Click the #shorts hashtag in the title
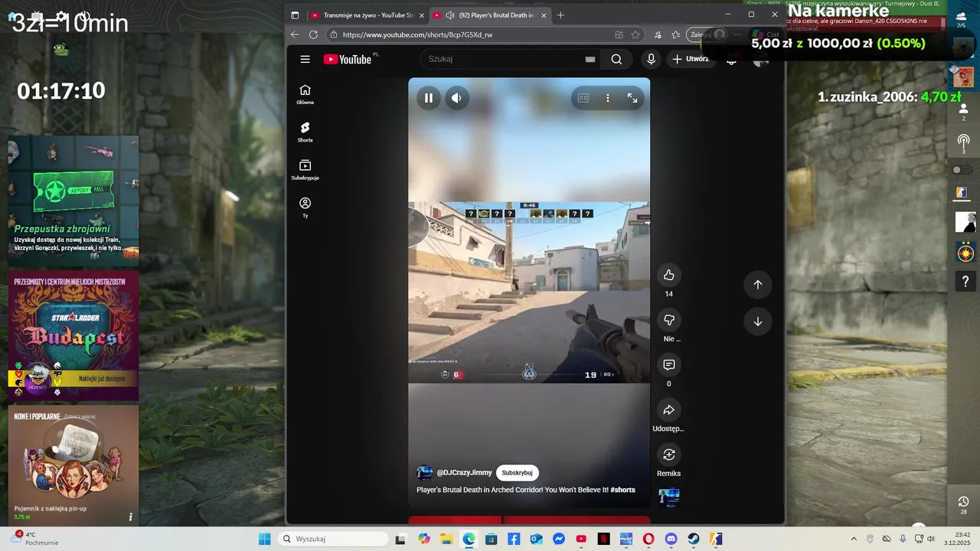 (x=622, y=490)
